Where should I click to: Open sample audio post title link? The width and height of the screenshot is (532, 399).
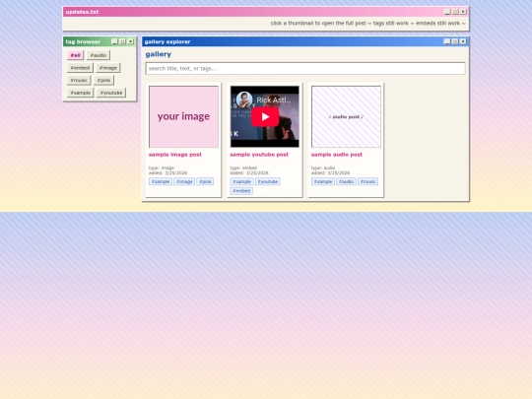[x=337, y=155]
